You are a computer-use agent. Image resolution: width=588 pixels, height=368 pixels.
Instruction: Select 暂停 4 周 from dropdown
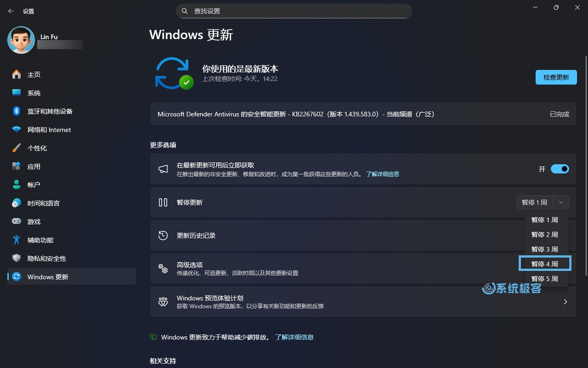click(x=545, y=264)
